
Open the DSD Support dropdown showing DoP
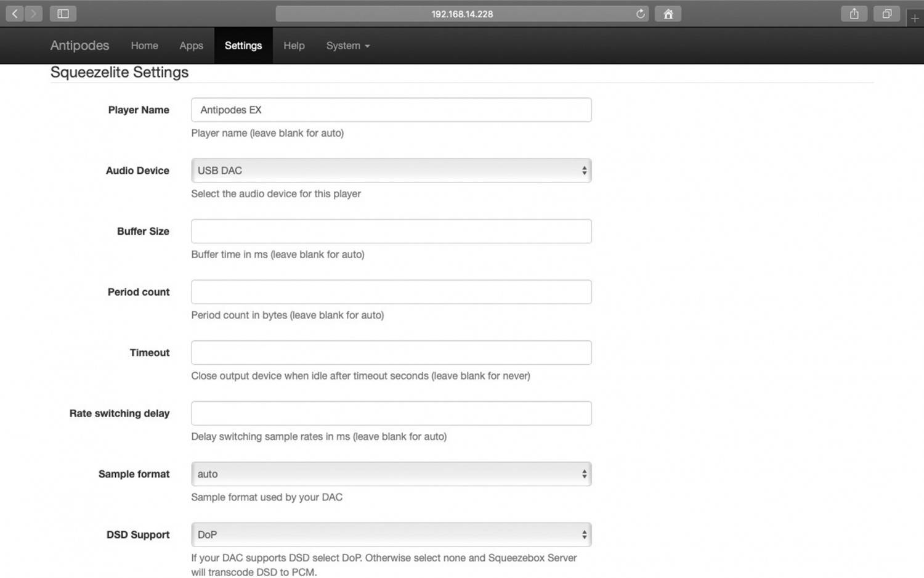[x=391, y=535]
